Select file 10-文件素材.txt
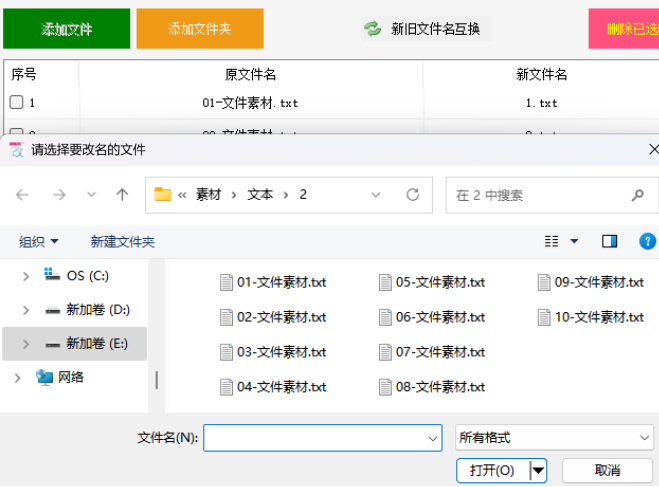This screenshot has height=487, width=659. pos(591,317)
